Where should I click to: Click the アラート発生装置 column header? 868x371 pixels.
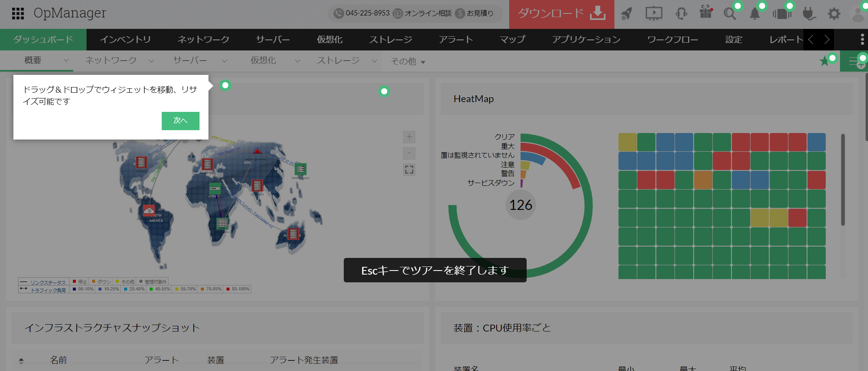point(304,360)
